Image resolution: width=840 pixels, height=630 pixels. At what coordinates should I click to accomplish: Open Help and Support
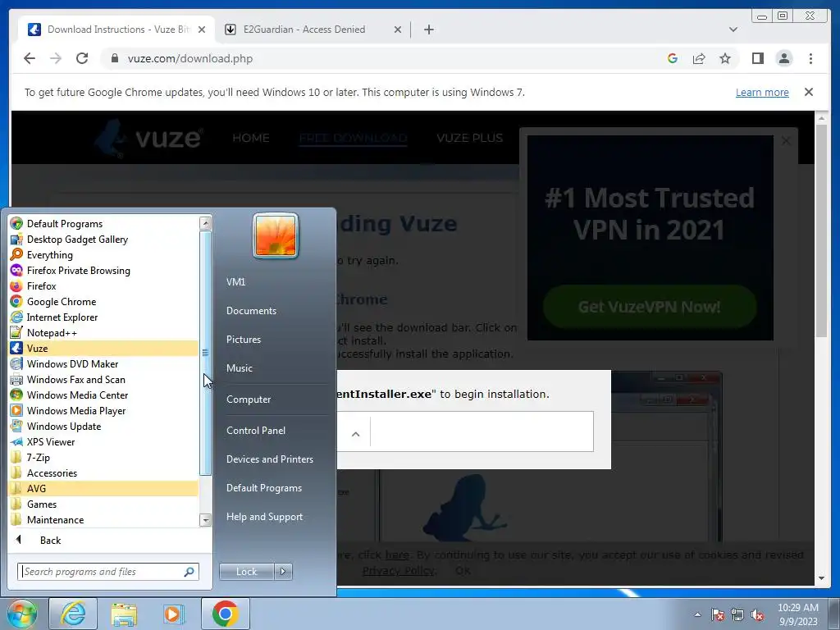click(264, 517)
